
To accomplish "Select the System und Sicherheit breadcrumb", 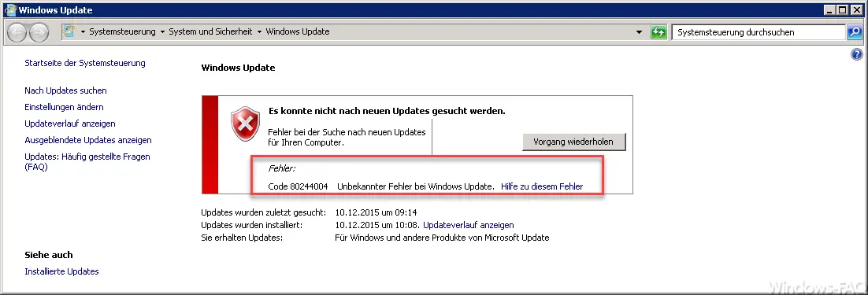I will click(210, 32).
